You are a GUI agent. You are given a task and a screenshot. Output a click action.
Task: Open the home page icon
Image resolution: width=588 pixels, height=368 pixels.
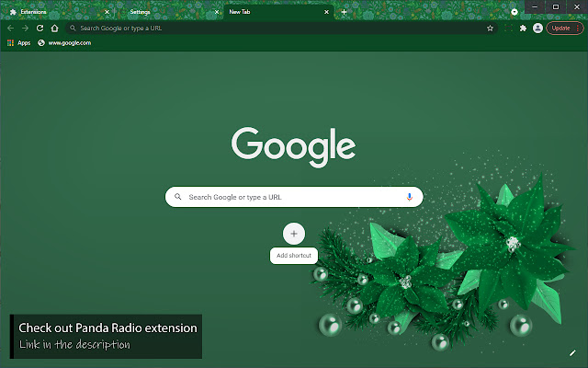55,29
